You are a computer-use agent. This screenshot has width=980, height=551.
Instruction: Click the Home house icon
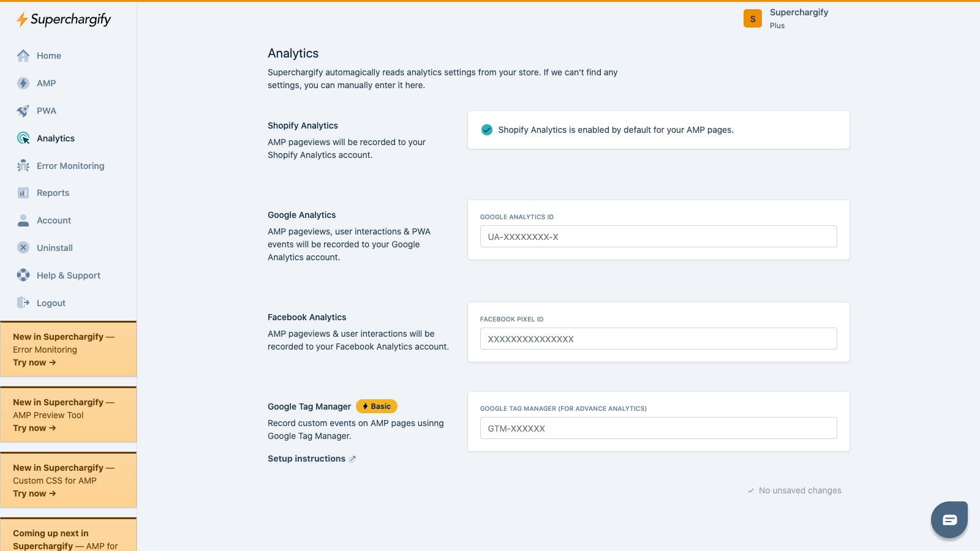23,56
